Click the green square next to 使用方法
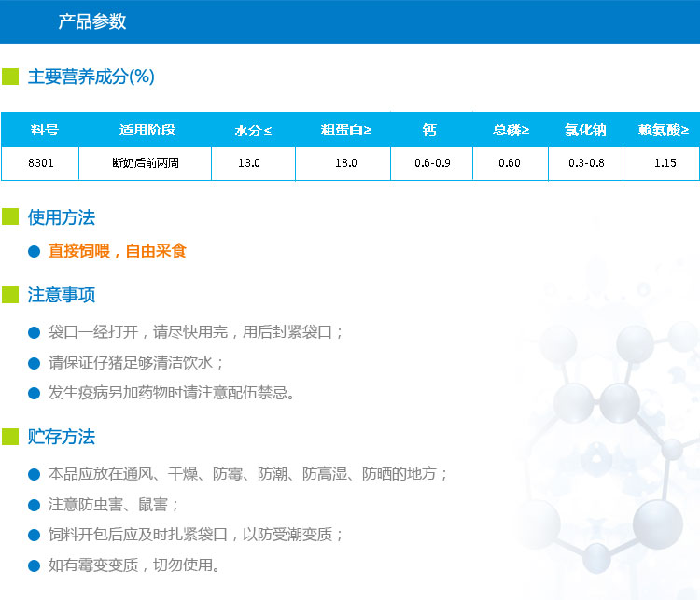The width and height of the screenshot is (700, 600). (x=10, y=217)
